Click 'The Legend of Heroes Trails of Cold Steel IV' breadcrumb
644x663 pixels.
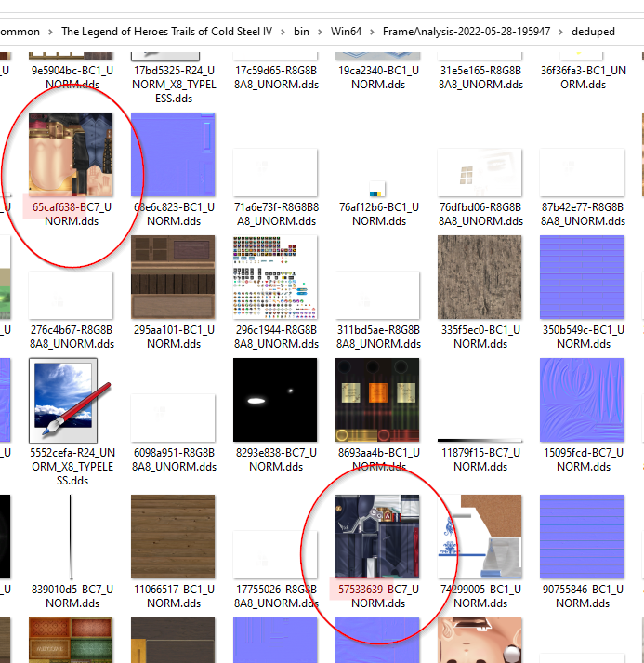point(167,32)
